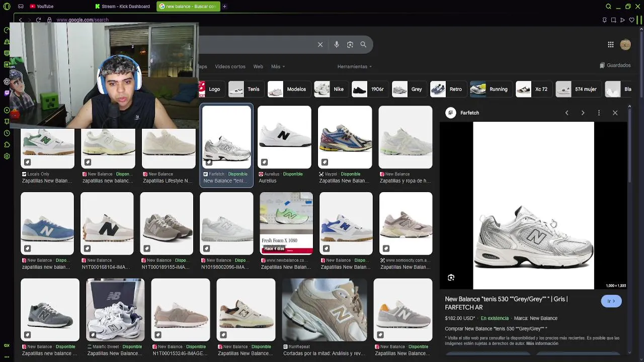Screen dimensions: 644x362
Task: Open the Web results filter
Action: tap(258, 66)
